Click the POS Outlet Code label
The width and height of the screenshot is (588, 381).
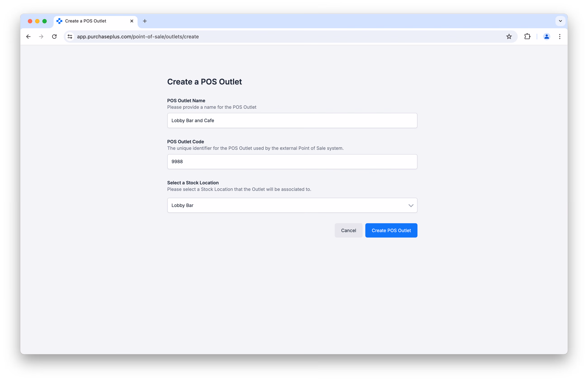point(185,141)
